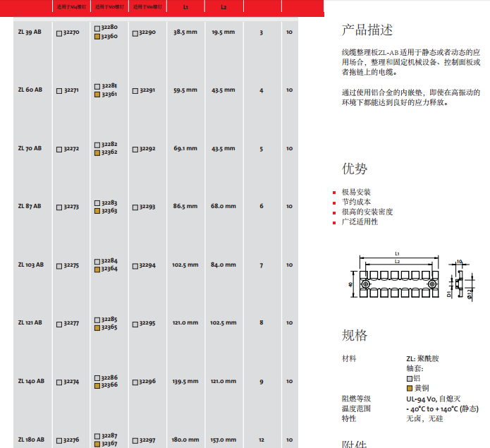
Task: Click the square marker beside part number 32270
Action: point(59,32)
